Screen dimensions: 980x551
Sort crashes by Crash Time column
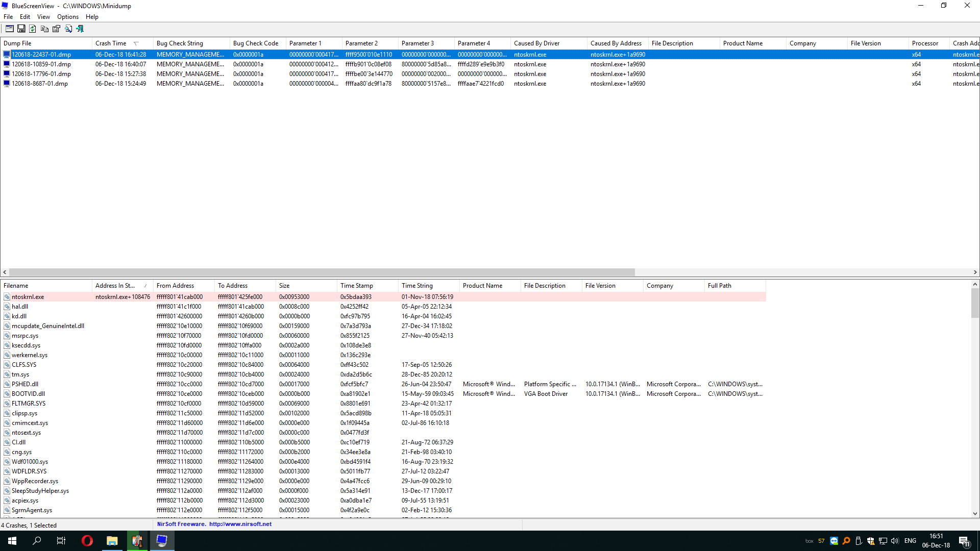pos(111,43)
